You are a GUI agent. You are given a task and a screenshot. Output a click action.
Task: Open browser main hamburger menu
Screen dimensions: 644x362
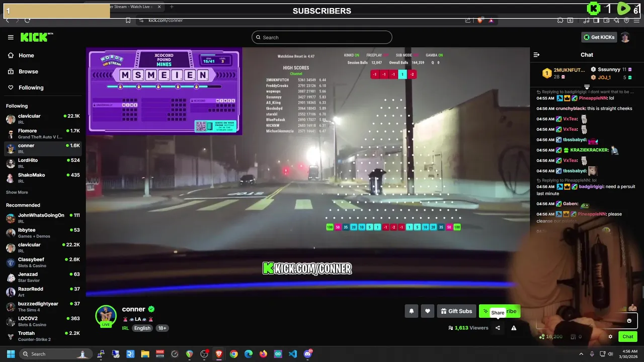tap(636, 20)
